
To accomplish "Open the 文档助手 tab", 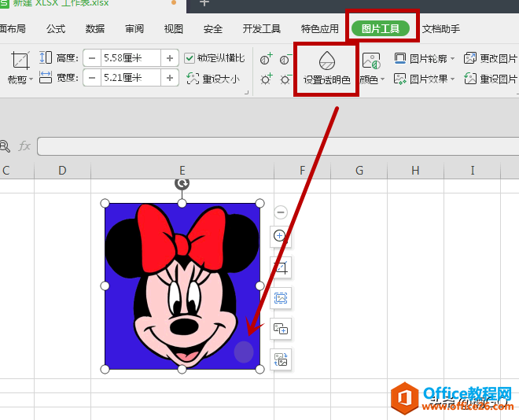I will [441, 29].
